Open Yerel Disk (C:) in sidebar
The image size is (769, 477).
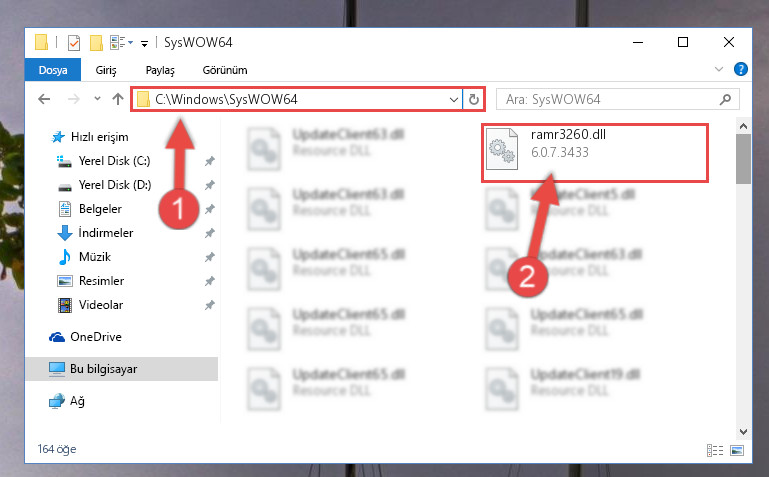[x=114, y=161]
